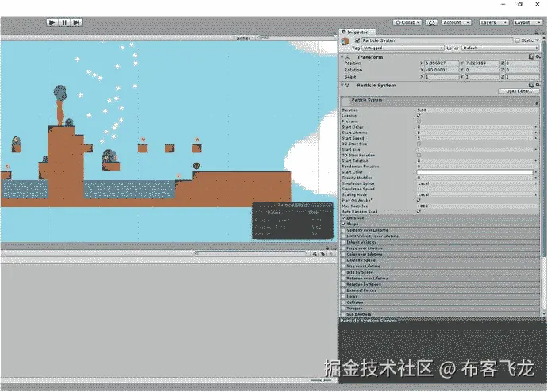Click the Play button in the toolbar
The image size is (548, 392).
(52, 22)
